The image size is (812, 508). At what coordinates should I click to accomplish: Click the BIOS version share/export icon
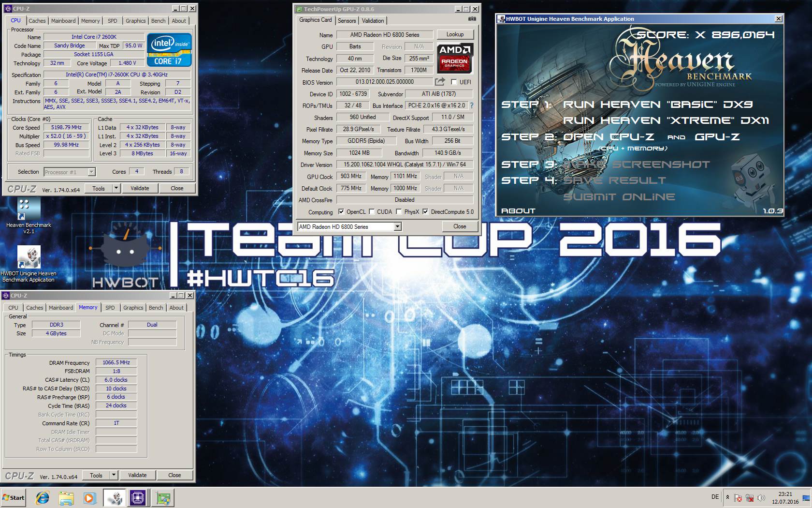(440, 82)
